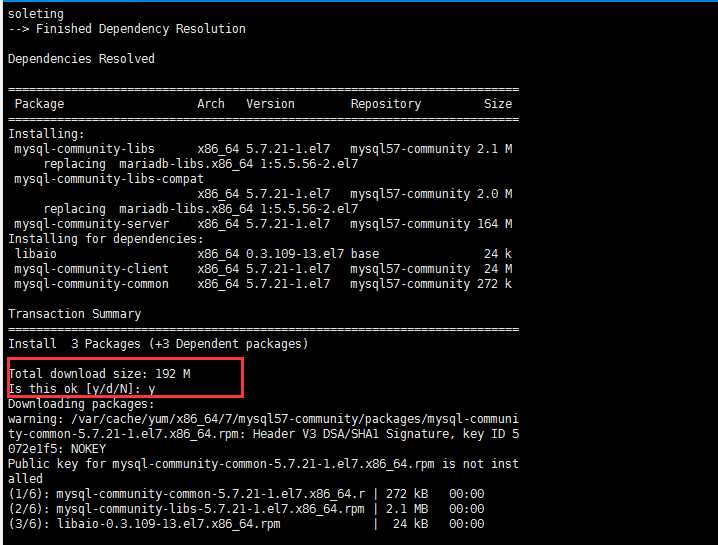This screenshot has width=718, height=545.
Task: Click the 'Total download size: 192 M' line
Action: point(99,374)
